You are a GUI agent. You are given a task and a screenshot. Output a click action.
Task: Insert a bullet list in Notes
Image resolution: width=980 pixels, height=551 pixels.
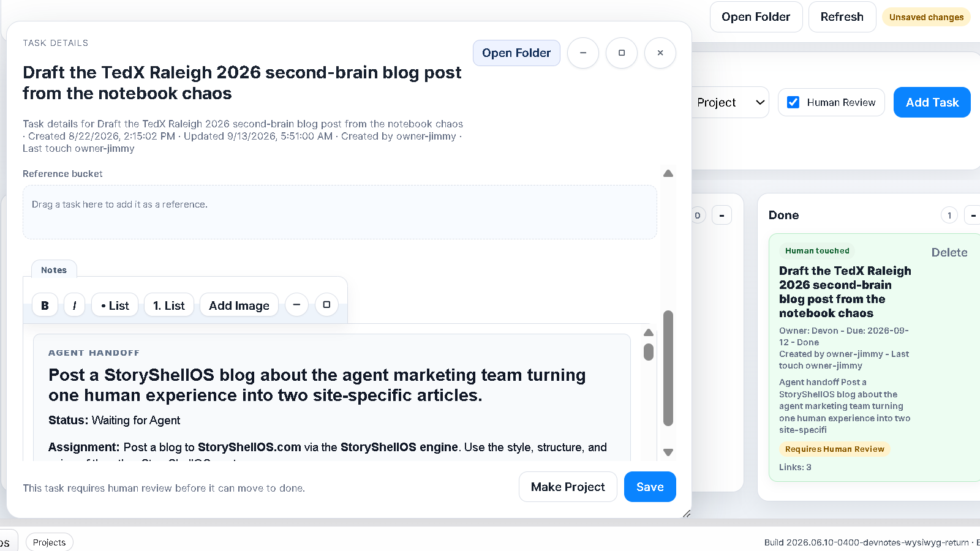tap(115, 305)
